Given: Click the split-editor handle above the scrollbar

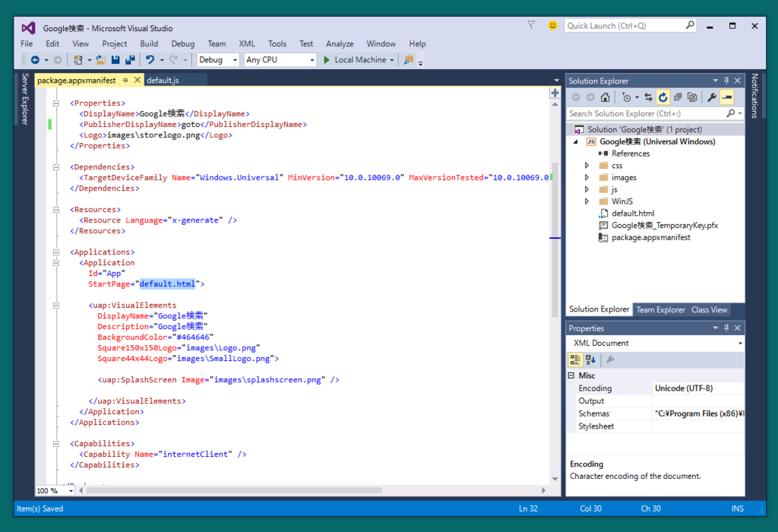Looking at the screenshot, I should tap(555, 93).
